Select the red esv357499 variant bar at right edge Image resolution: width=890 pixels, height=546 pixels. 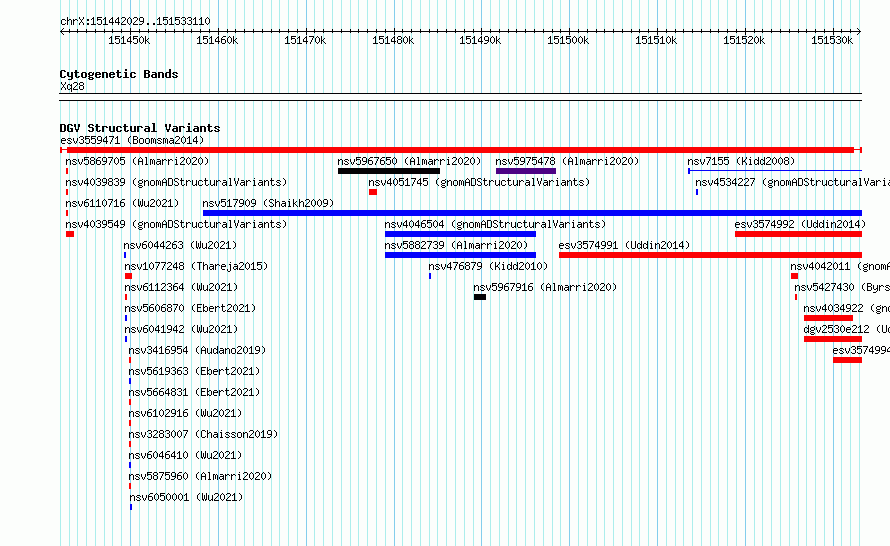847,360
